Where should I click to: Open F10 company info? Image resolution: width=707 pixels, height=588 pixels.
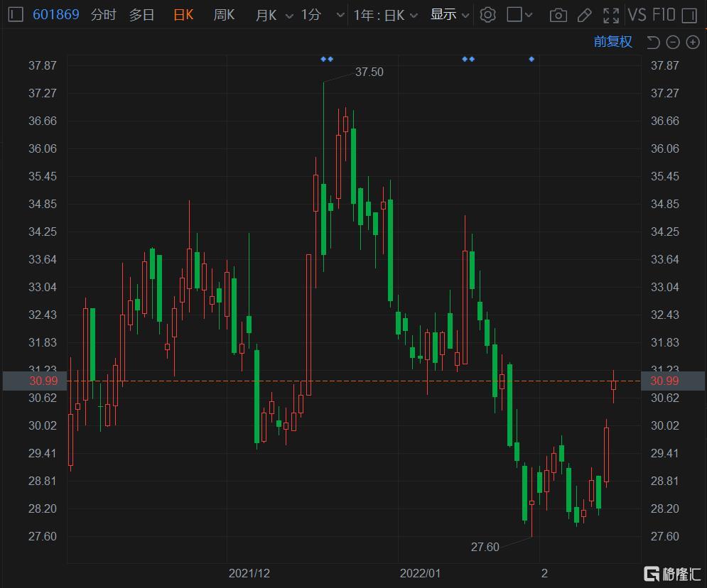(x=663, y=15)
